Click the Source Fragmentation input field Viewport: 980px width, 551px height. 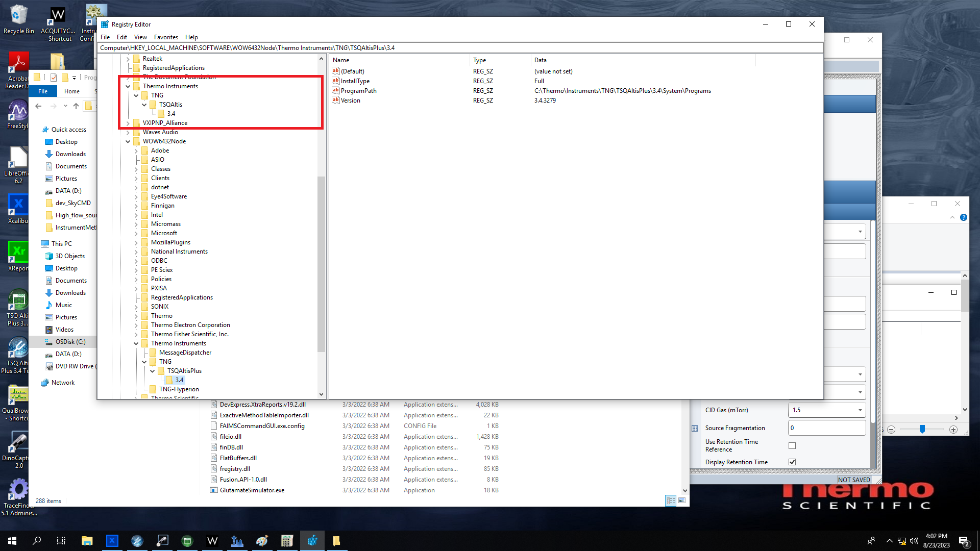pyautogui.click(x=826, y=428)
